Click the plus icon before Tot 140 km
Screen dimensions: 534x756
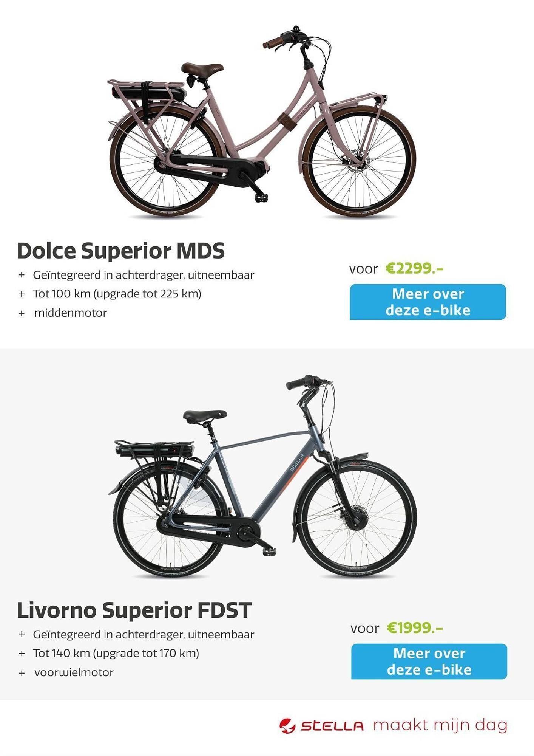pyautogui.click(x=22, y=654)
